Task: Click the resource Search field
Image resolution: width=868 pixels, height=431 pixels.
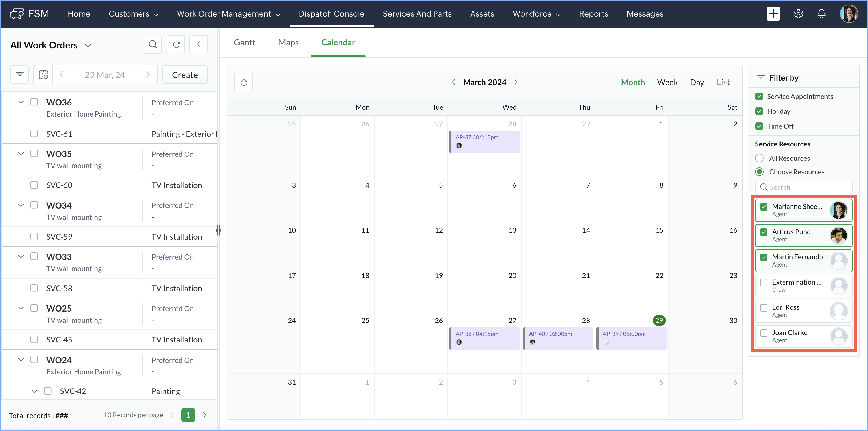Action: point(804,187)
